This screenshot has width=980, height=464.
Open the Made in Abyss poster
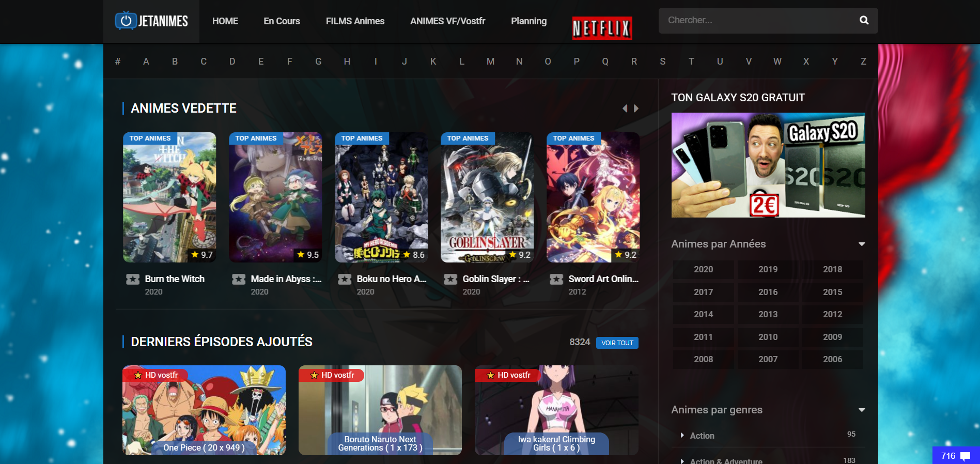(x=275, y=197)
